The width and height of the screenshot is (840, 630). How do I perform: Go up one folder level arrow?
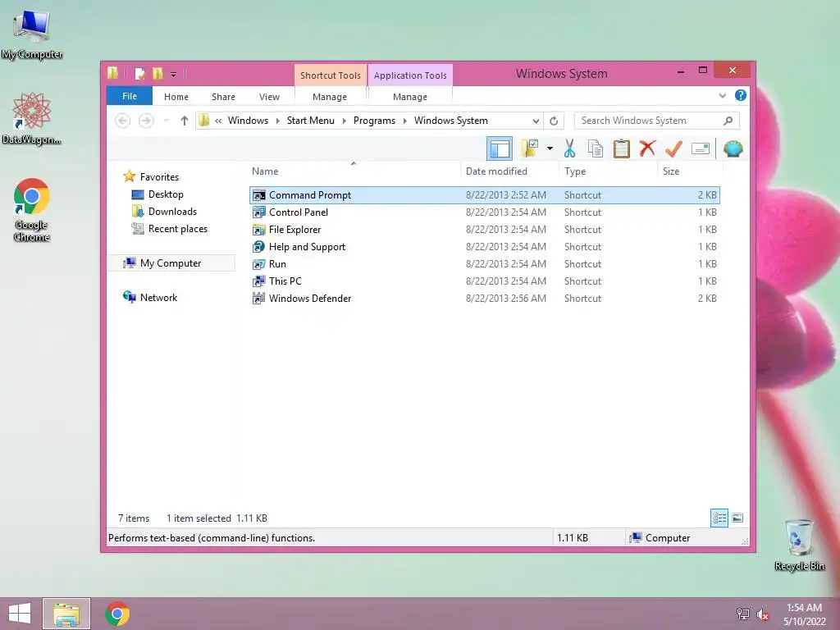click(x=185, y=121)
